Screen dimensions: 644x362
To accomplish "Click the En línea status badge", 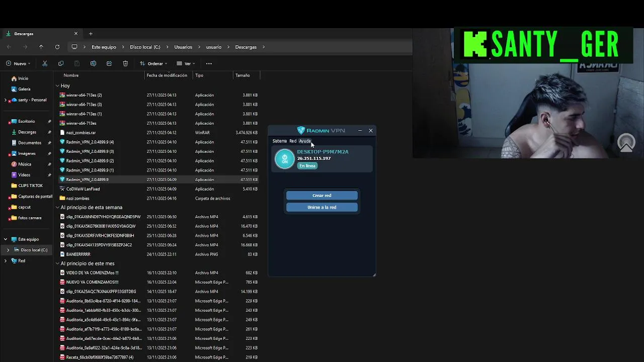I will point(307,166).
